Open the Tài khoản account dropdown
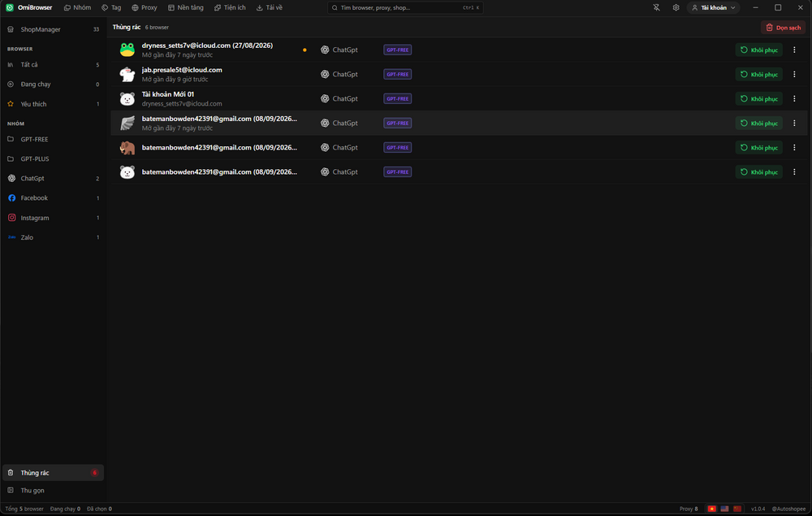 713,8
